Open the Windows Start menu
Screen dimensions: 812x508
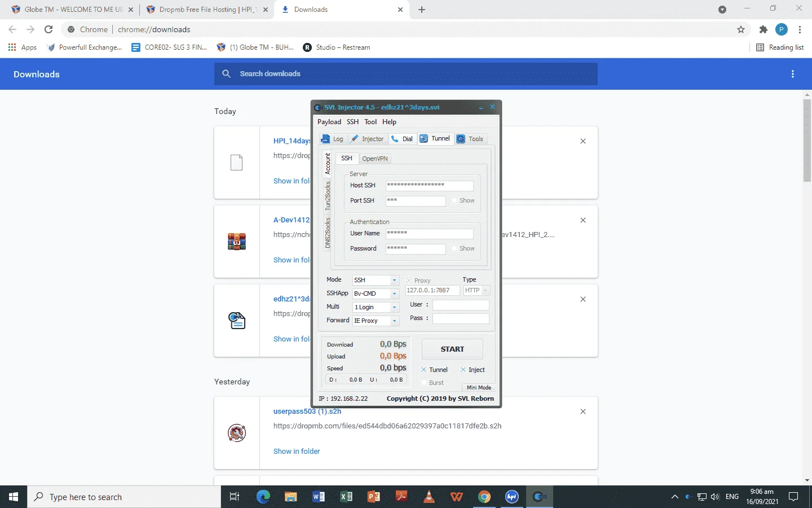14,497
